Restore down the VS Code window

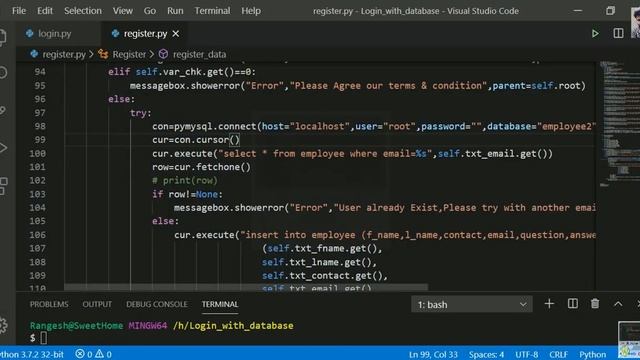pos(610,11)
